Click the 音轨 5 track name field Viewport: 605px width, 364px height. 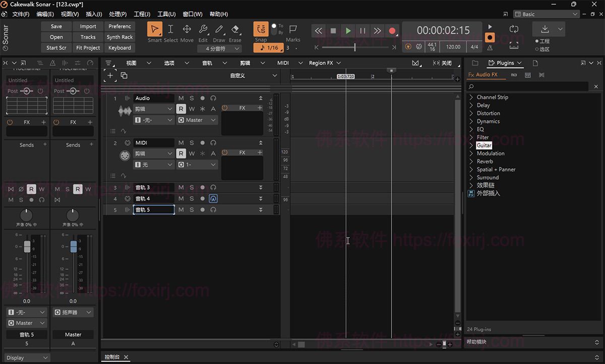click(154, 210)
